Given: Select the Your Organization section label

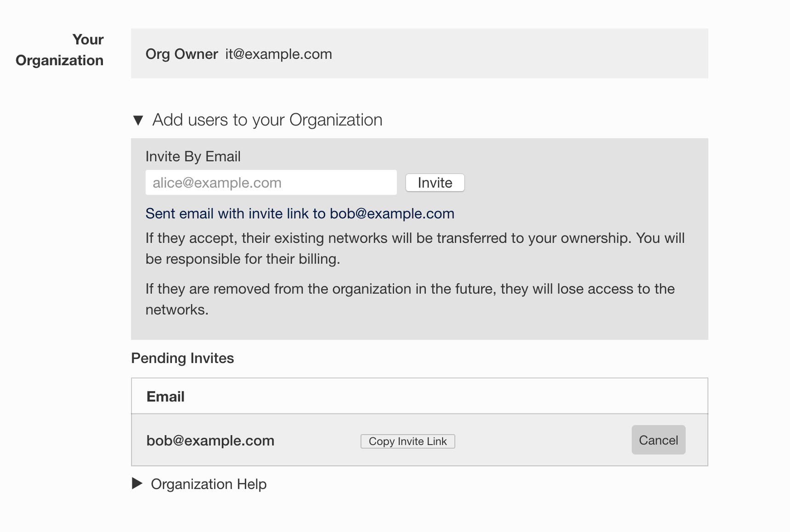Looking at the screenshot, I should (60, 50).
